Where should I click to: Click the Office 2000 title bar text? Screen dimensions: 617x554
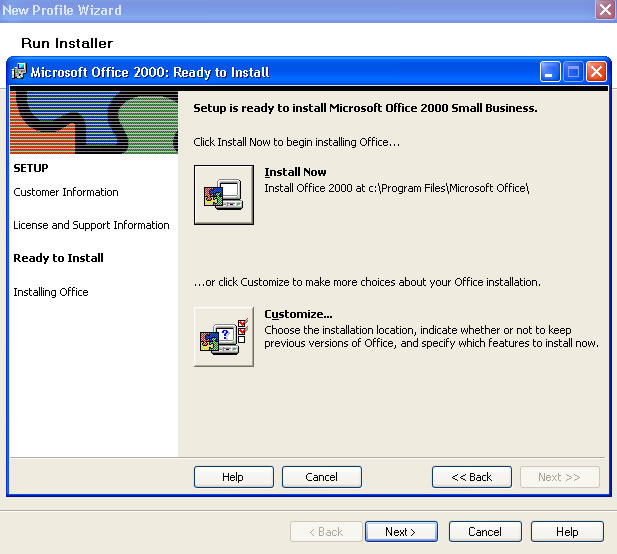(x=150, y=72)
